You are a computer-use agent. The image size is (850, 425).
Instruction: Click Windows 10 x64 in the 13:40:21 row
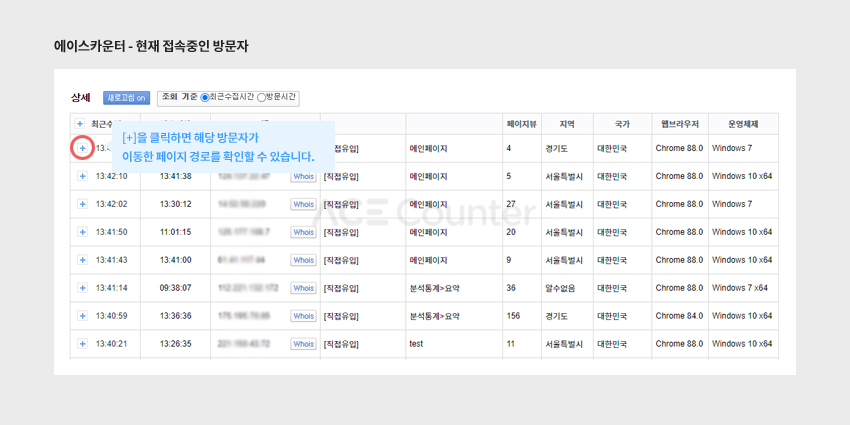pos(742,344)
